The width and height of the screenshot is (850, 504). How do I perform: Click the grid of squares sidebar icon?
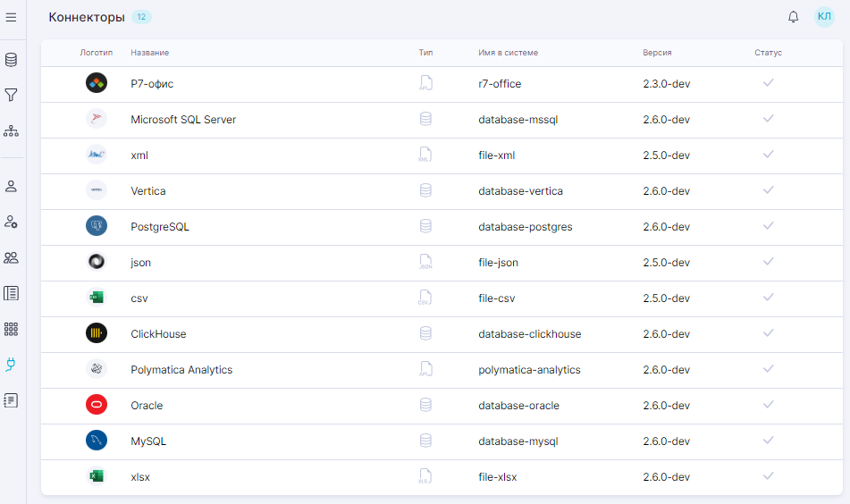[x=12, y=329]
